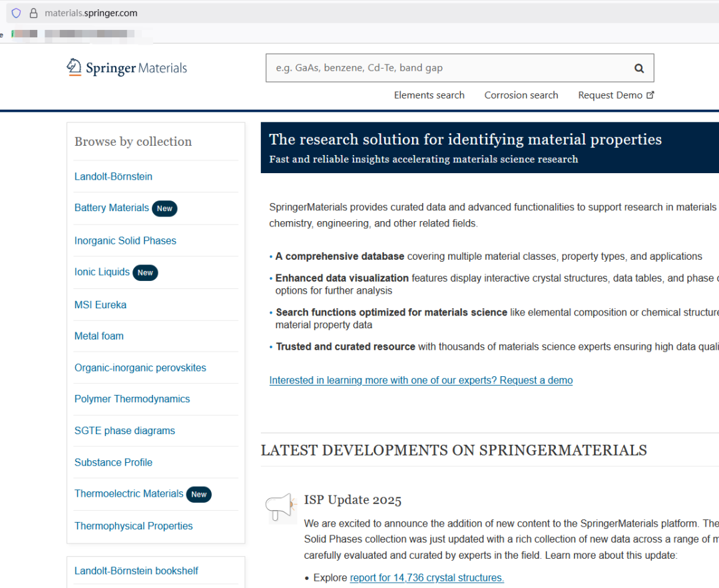Click the browser address bar URL
This screenshot has width=719, height=588.
(91, 13)
